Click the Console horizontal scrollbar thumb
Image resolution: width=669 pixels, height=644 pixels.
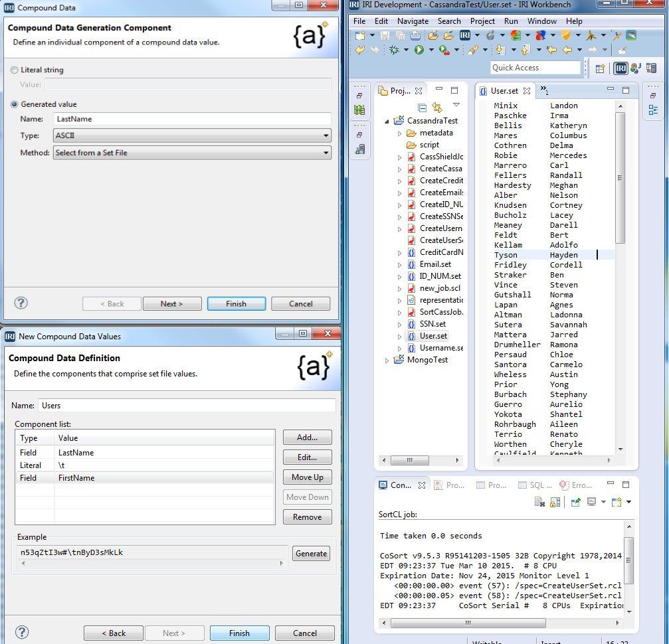click(468, 623)
